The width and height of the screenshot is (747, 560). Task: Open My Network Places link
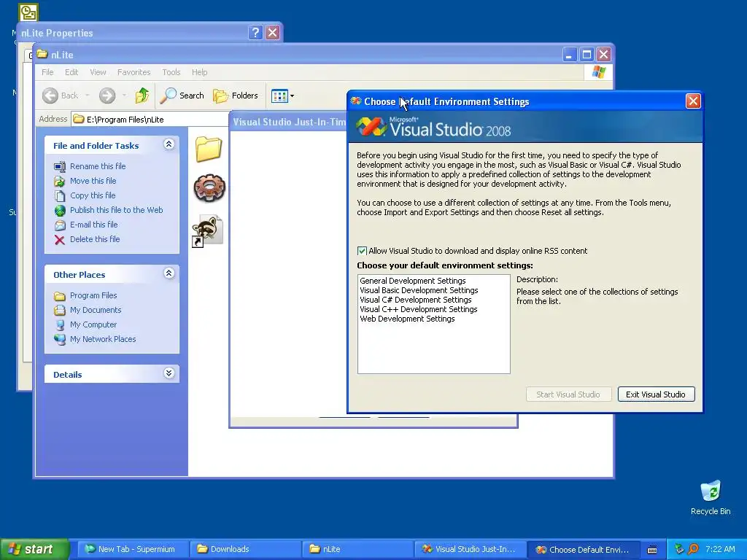[103, 339]
